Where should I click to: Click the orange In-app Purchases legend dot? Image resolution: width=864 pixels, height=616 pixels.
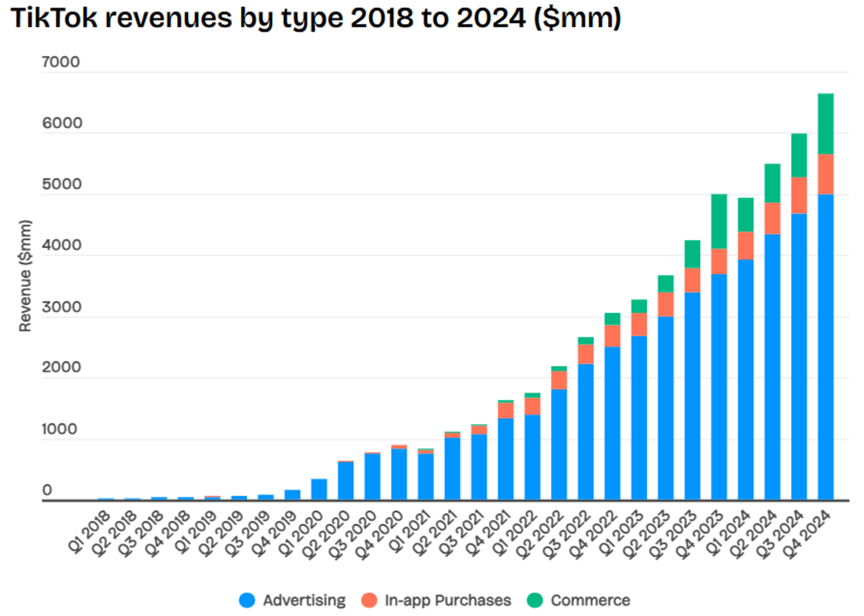point(369,600)
